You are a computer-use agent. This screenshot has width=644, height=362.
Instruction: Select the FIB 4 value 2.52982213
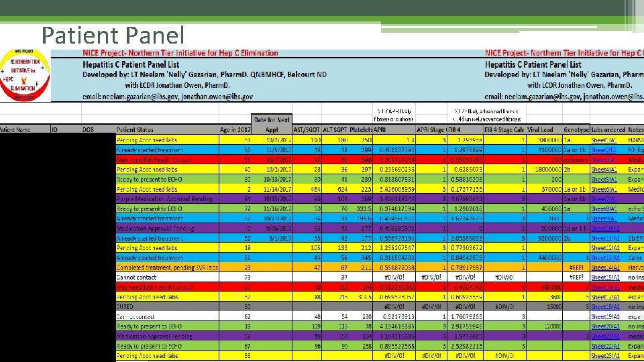[x=465, y=346]
